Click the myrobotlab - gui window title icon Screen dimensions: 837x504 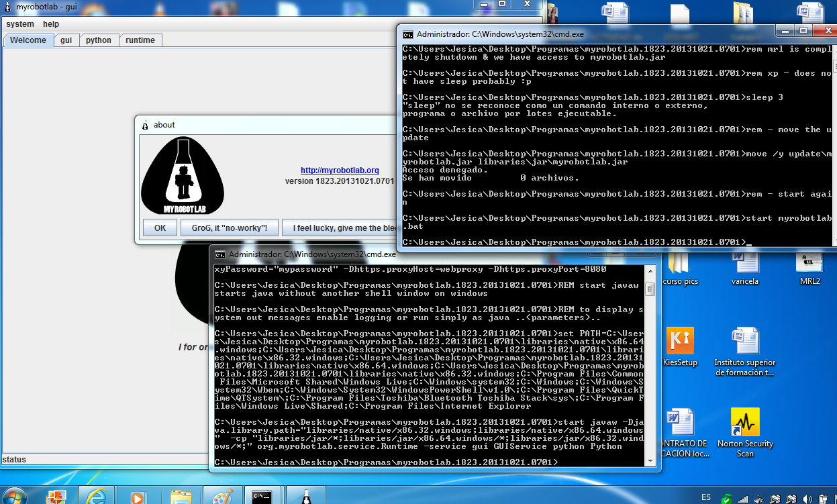click(x=7, y=6)
